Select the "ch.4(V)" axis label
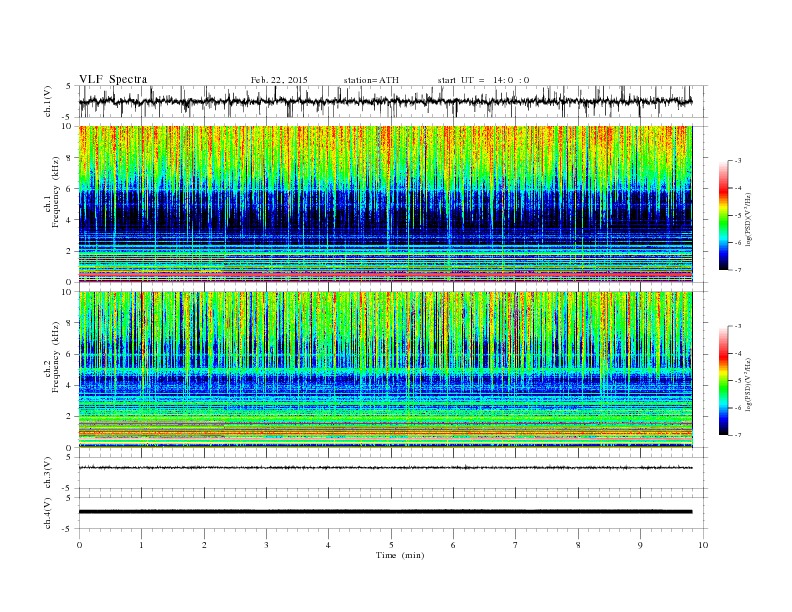Screen dimensions: 792x612 tap(48, 513)
